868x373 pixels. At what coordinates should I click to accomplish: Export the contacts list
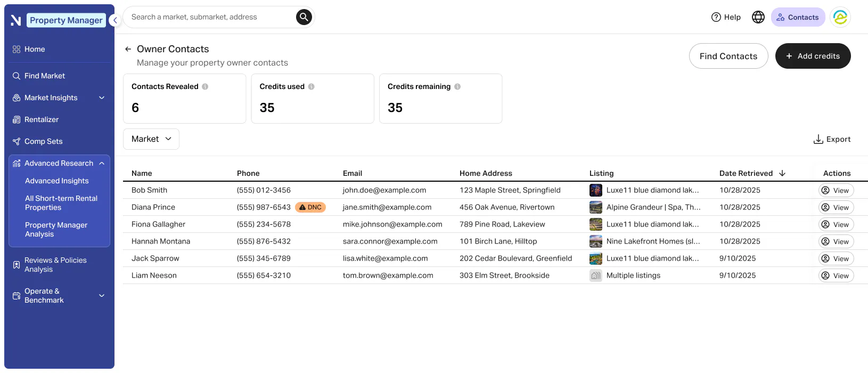(832, 139)
